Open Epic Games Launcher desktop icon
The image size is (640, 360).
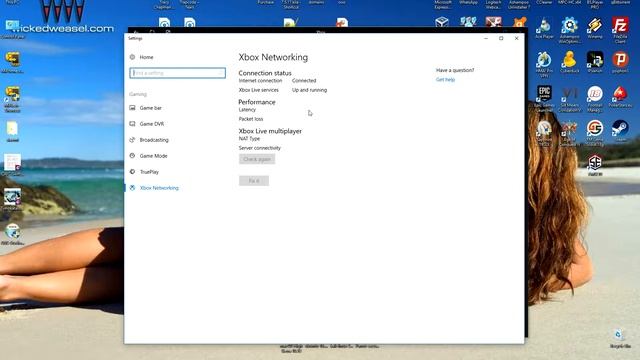tap(544, 98)
